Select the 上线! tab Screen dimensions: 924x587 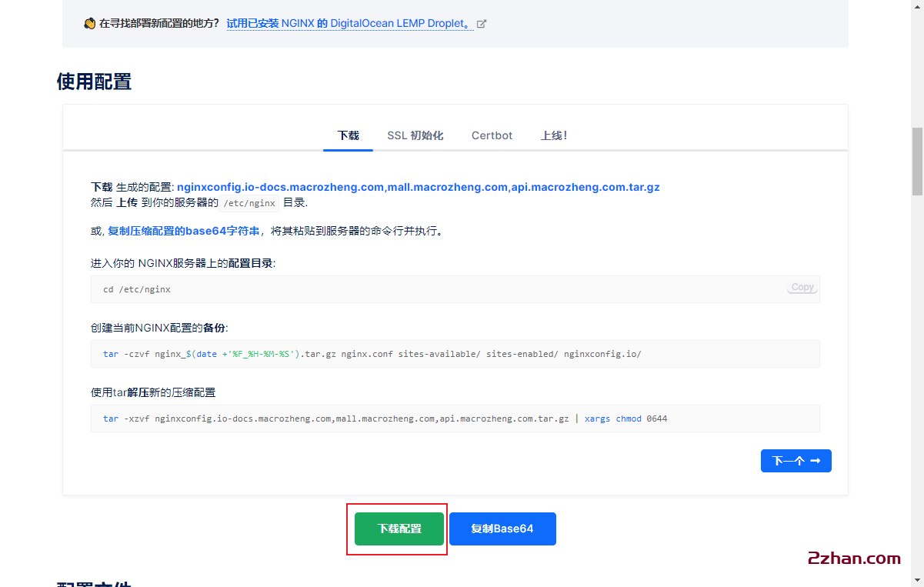pos(553,135)
